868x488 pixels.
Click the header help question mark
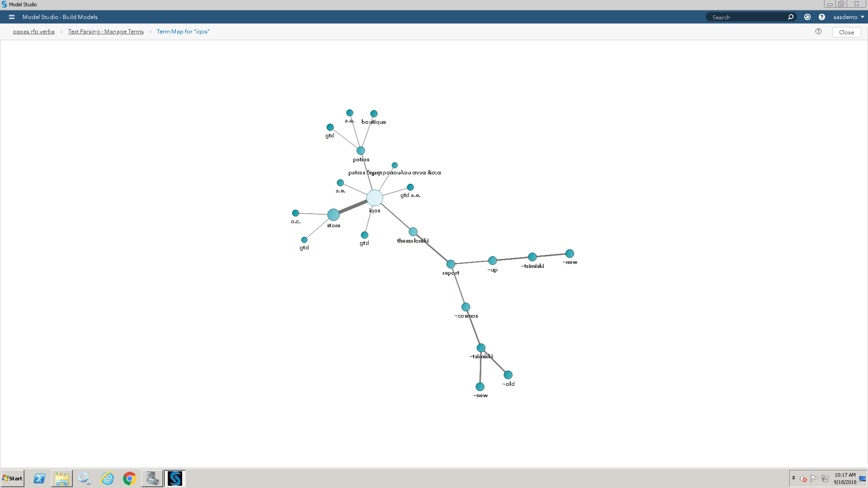pyautogui.click(x=822, y=17)
